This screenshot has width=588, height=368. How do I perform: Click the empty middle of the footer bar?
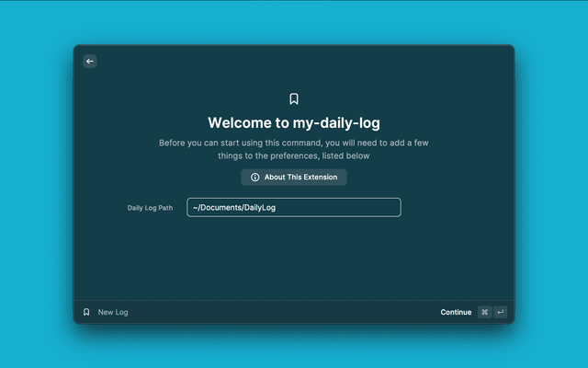285,312
